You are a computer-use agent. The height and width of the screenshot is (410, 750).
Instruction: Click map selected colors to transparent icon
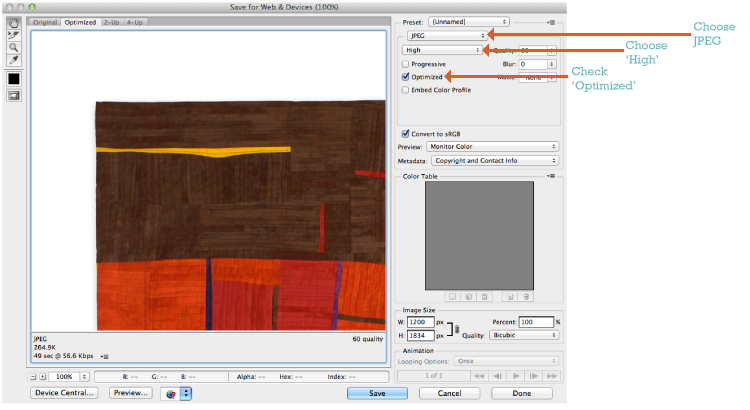[x=452, y=297]
